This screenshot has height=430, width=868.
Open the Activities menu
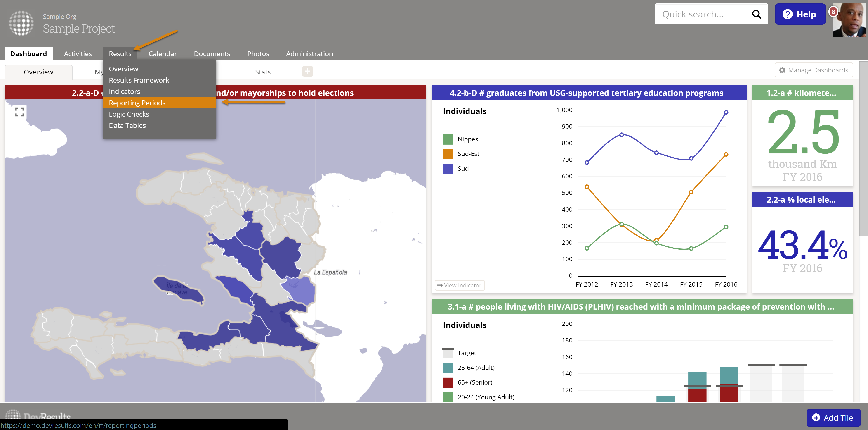[78, 54]
